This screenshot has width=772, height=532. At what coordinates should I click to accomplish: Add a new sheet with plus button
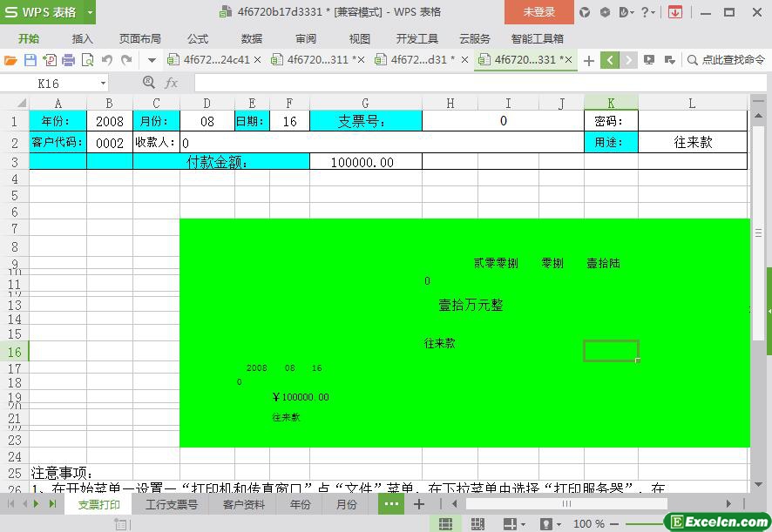click(419, 504)
